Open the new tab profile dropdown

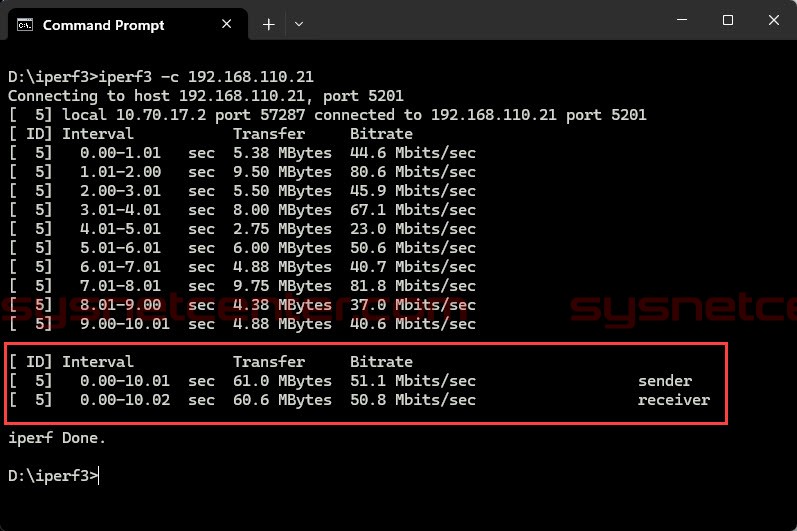(299, 24)
